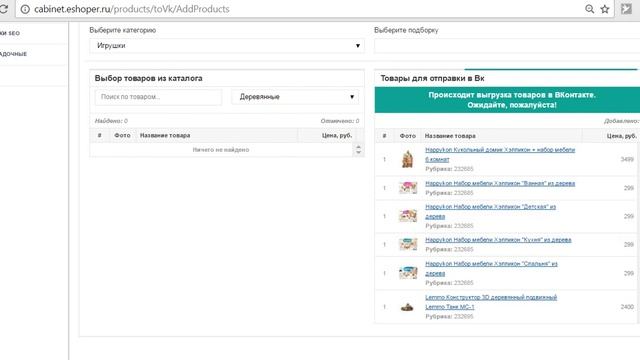Screen dimensions: 640x360
Task: Bookmark this page with the star icon
Action: pos(605,9)
